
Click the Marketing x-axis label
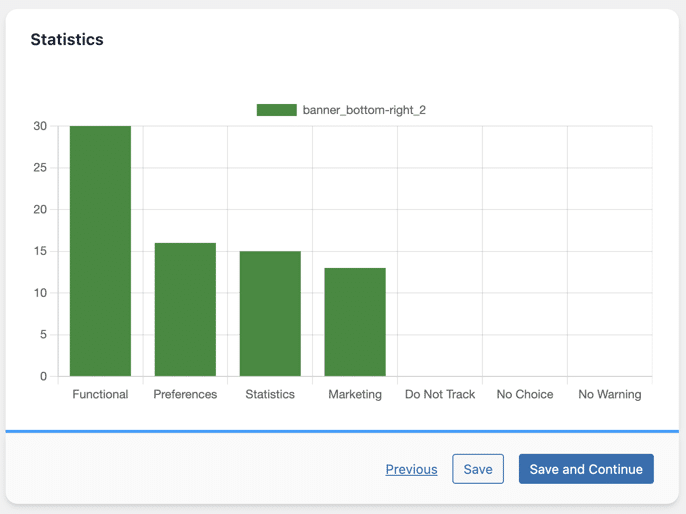(x=355, y=394)
